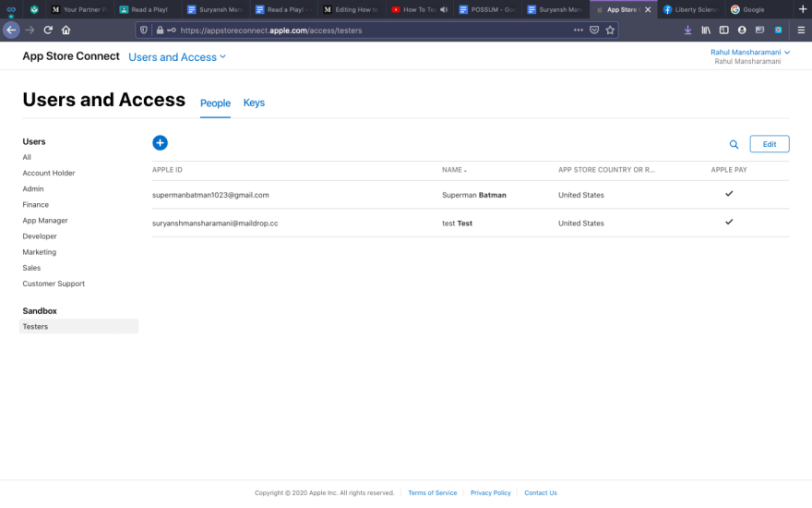
Task: Click the Apple Pay checkmark for Superman Batman
Action: coord(729,193)
